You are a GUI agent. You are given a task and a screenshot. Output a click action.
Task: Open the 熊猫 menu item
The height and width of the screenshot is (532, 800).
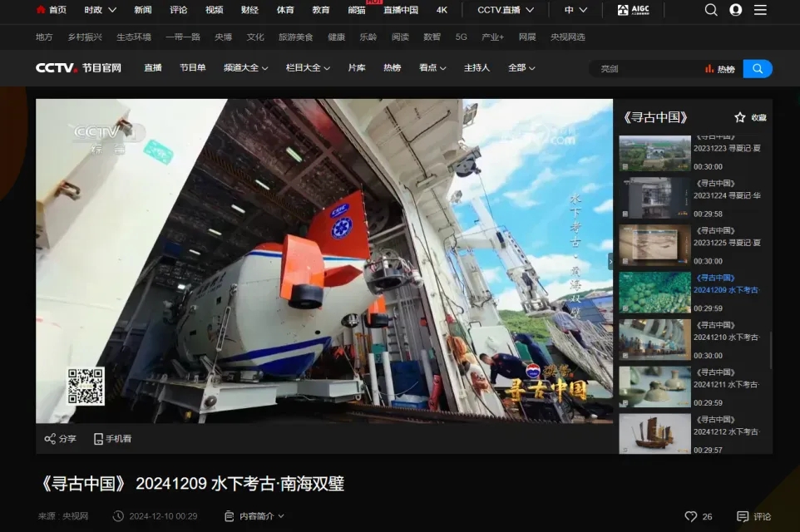pyautogui.click(x=357, y=10)
